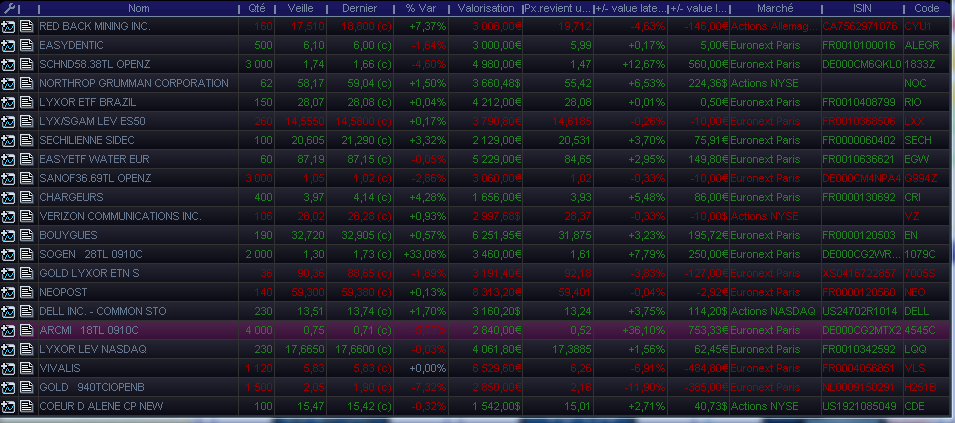Viewport: 955px width, 423px height.
Task: Click the 87,19 previous close cell
Action: click(x=300, y=159)
